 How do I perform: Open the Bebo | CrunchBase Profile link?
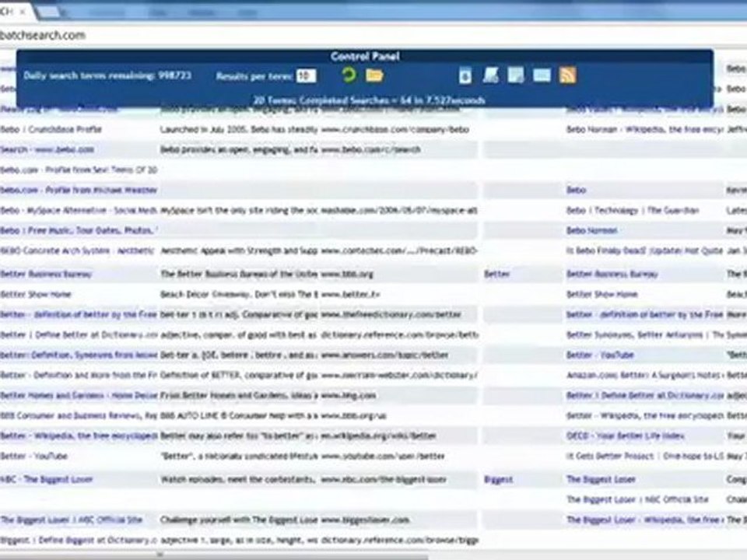[x=51, y=130]
